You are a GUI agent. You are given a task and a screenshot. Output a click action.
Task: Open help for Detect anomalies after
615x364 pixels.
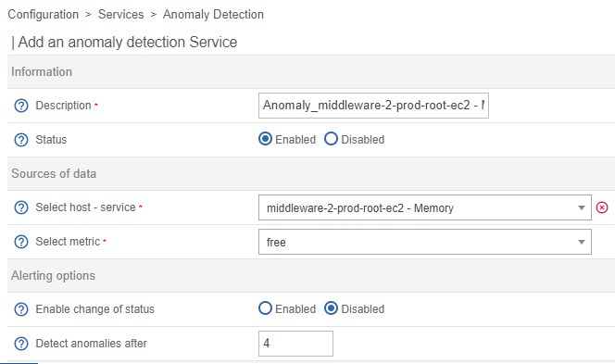(21, 344)
